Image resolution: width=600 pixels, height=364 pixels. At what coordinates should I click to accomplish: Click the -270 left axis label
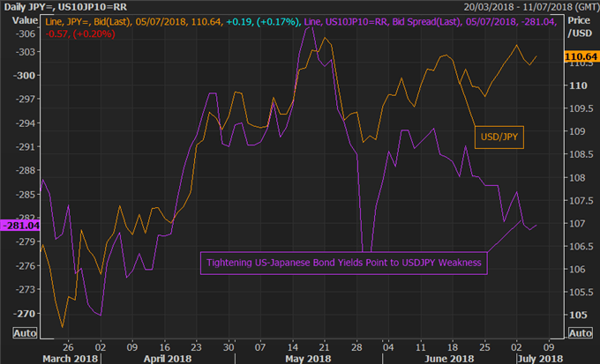pos(24,314)
